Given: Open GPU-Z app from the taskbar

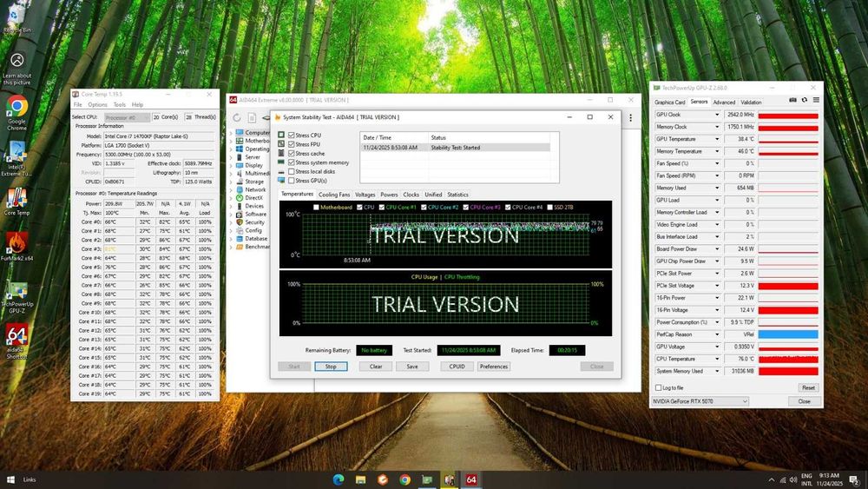Looking at the screenshot, I should pyautogui.click(x=427, y=479).
